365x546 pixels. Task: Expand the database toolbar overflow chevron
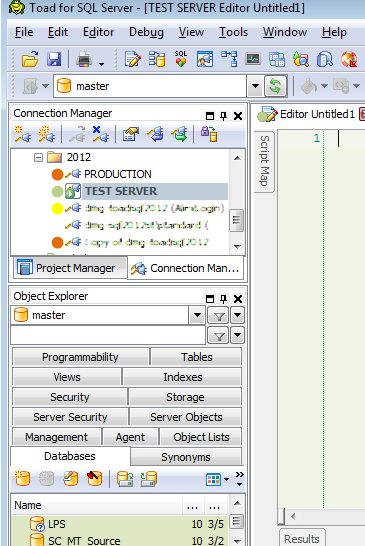click(240, 479)
